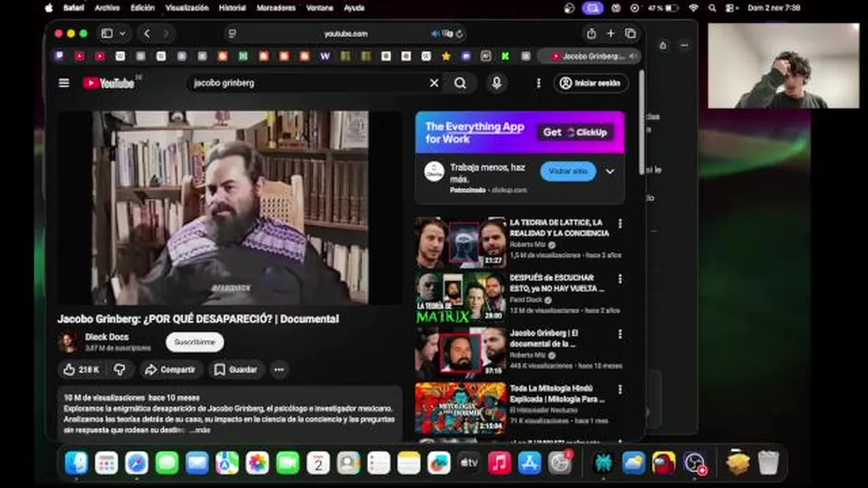Open Apple TV in the Dock

469,463
